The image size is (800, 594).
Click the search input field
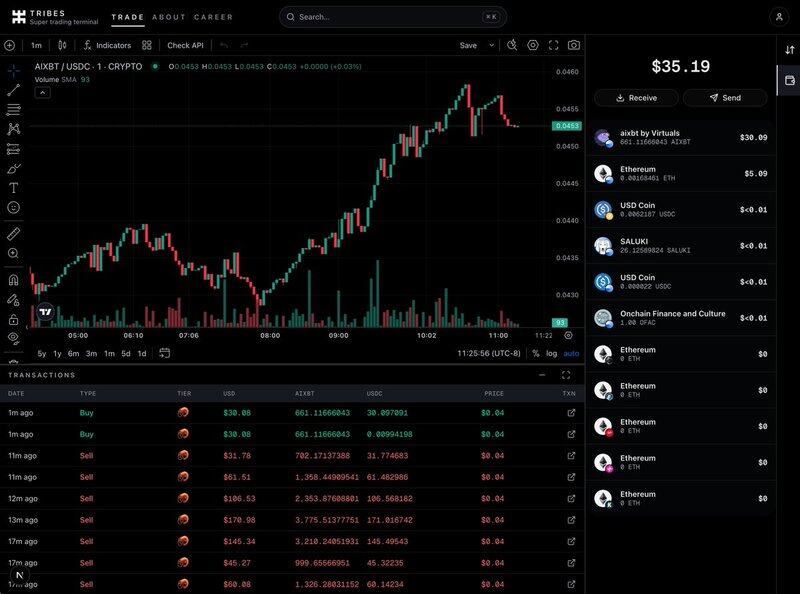[392, 17]
